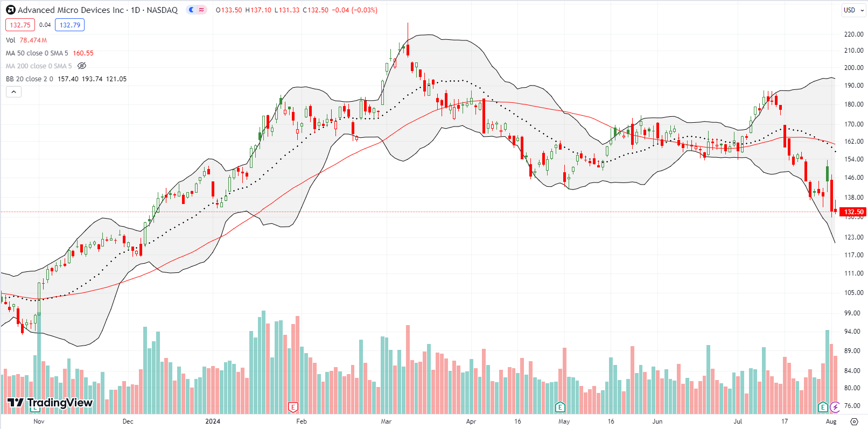Select the MA 200 close indicator legend
The width and height of the screenshot is (868, 429).
[x=39, y=66]
